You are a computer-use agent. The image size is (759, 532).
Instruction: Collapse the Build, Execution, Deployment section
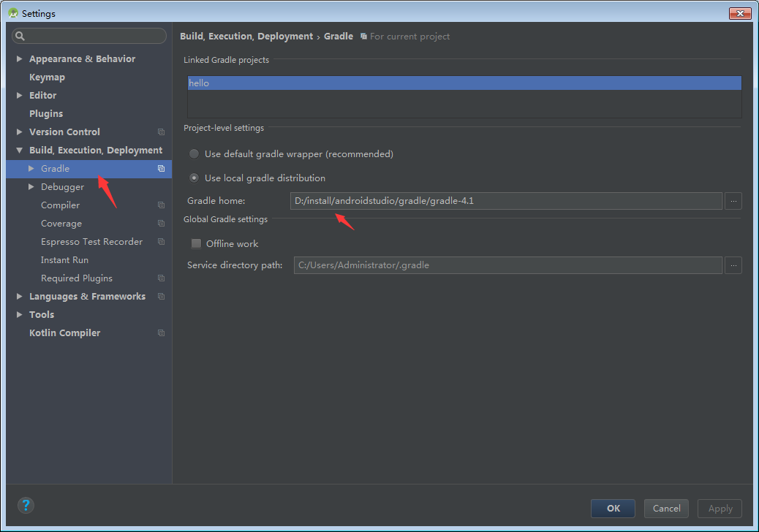point(18,150)
